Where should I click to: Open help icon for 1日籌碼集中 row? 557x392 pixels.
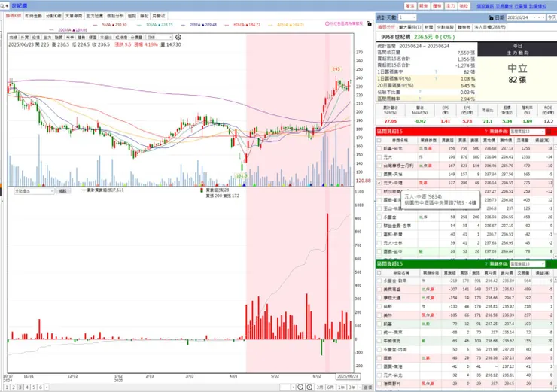(x=436, y=71)
